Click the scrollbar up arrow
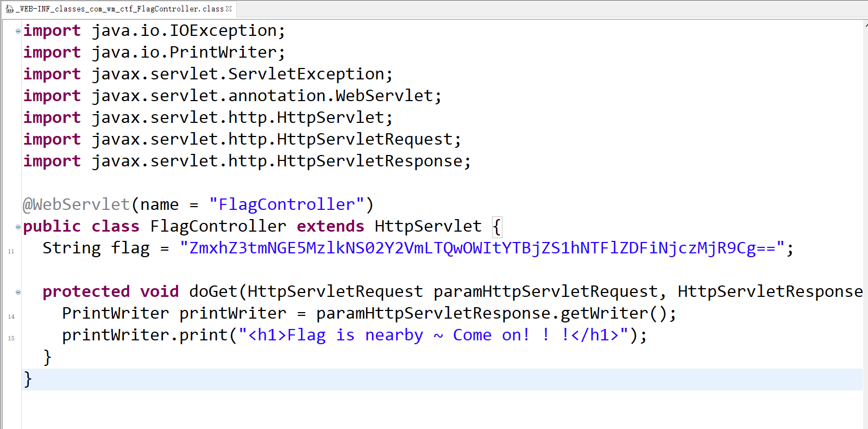 pos(865,25)
